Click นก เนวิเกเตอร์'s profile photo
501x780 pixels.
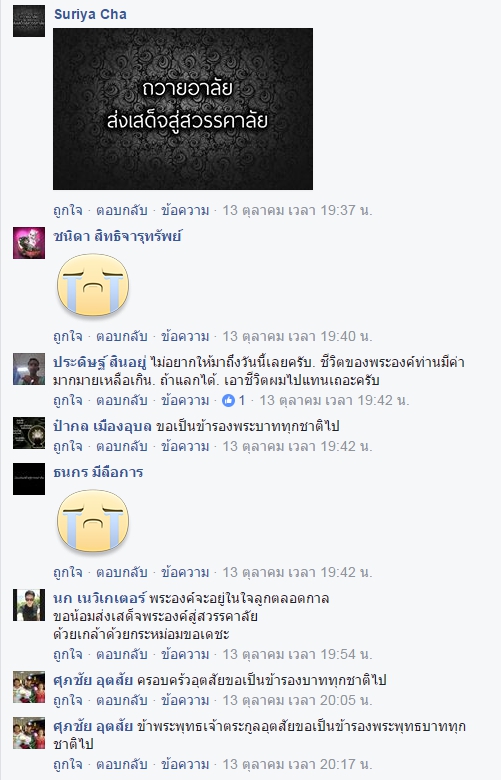29,605
